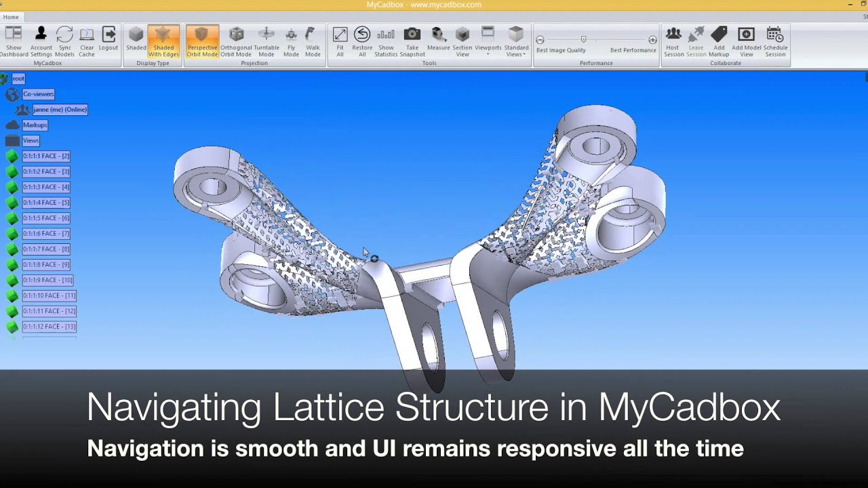Click green cube icon of FACE - [7]

tap(12, 234)
